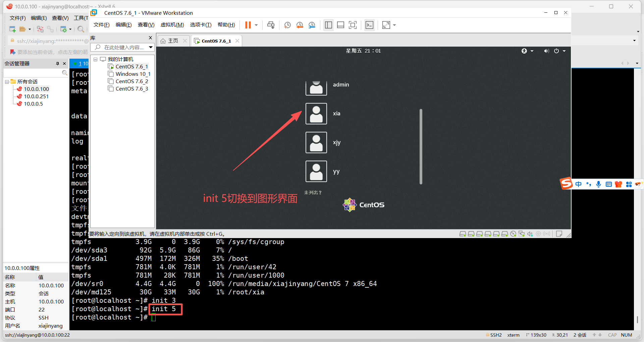Viewport: 644px width, 342px height.
Task: Take a snapshot of this virtual machine
Action: pos(287,25)
